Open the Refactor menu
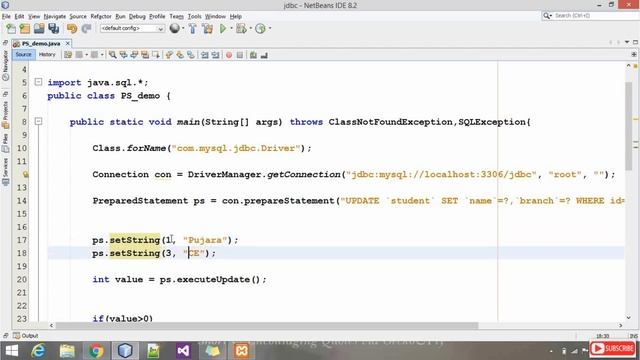 click(x=101, y=16)
